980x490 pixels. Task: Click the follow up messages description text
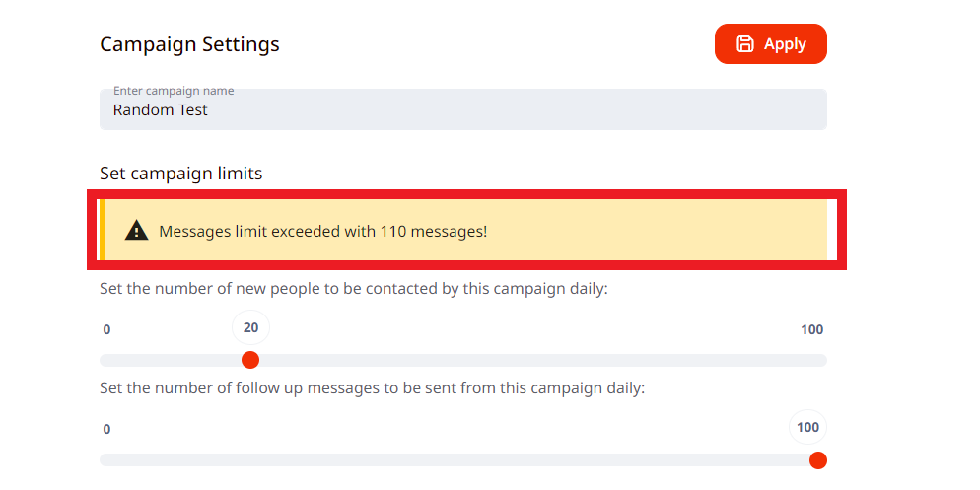coord(372,388)
